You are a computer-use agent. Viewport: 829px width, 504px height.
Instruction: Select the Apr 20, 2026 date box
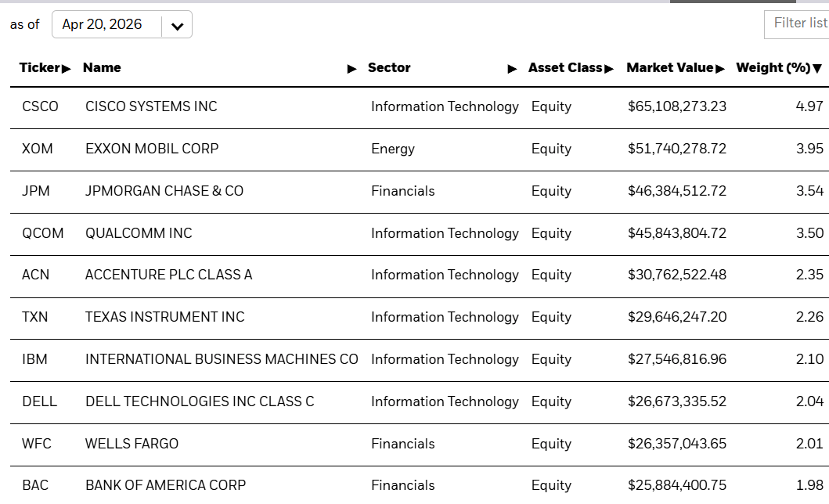coord(103,24)
